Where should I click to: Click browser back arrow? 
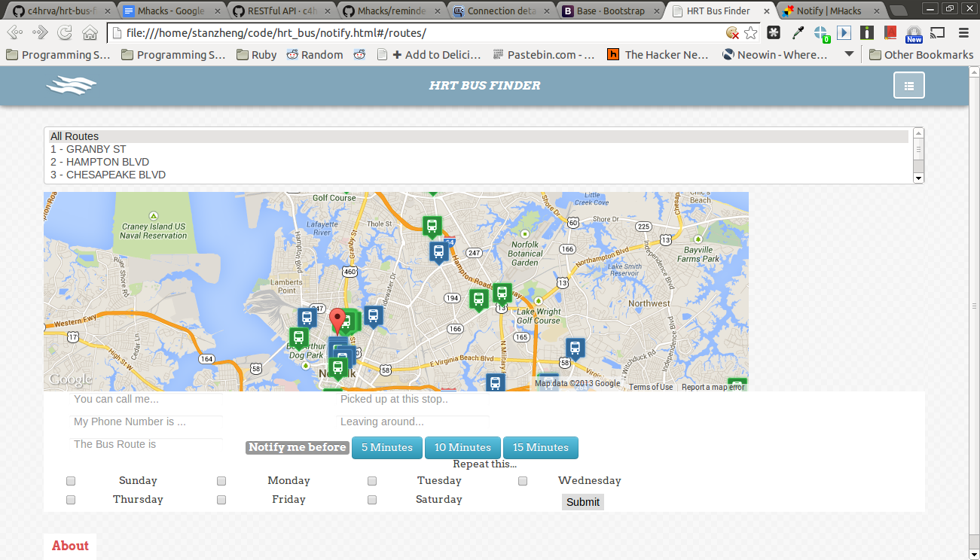point(15,32)
